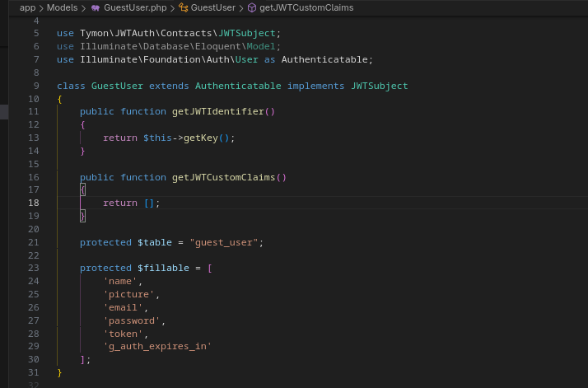Click the highlighted opening brace on line 17
Image resolution: width=588 pixels, height=388 pixels.
[82, 189]
